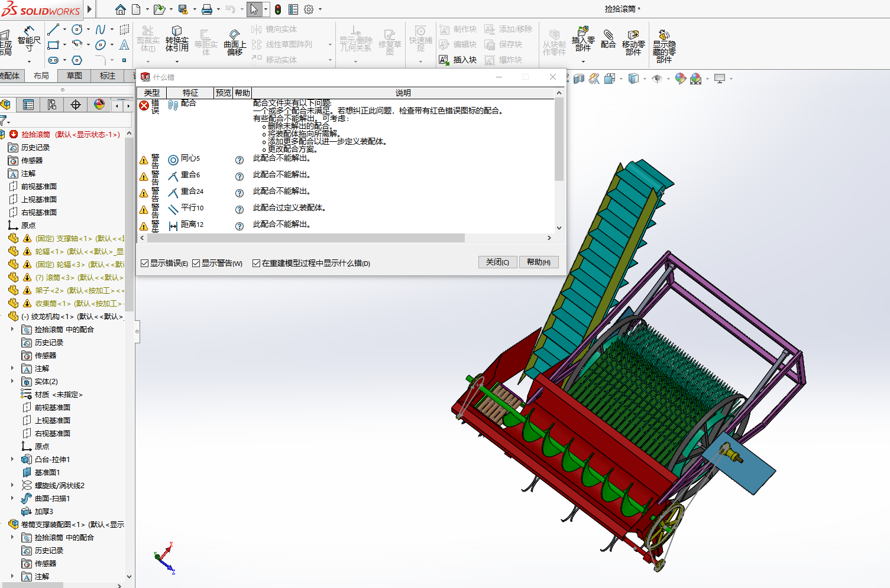The width and height of the screenshot is (890, 588).
Task: Click Edit Appearance in the view toolbar
Action: pos(681,79)
